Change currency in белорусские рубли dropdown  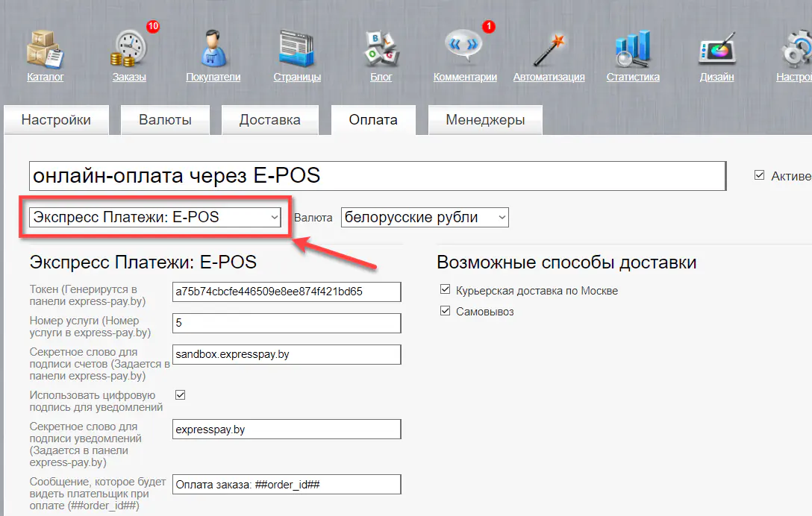pos(424,217)
